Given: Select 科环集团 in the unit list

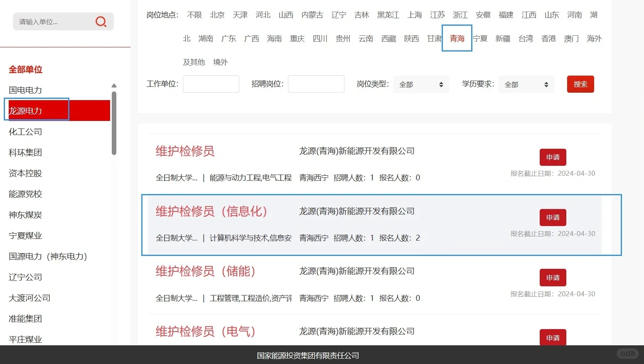Looking at the screenshot, I should pos(25,152).
